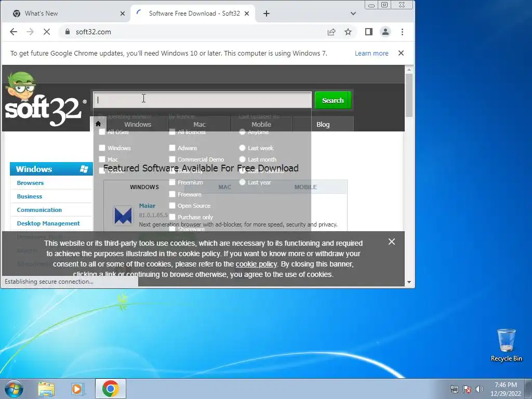Check the Freeware licence checkbox
532x399 pixels.
pos(172,194)
